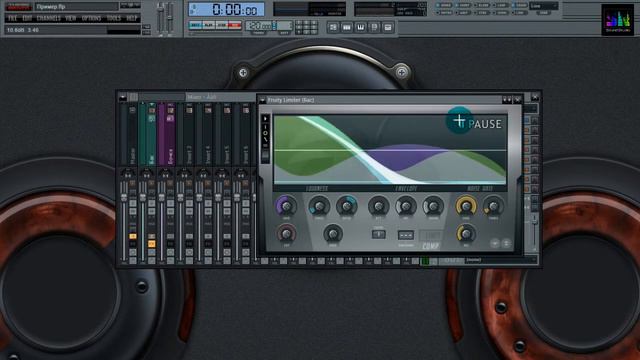Select the Master mixer track strip

click(x=128, y=135)
